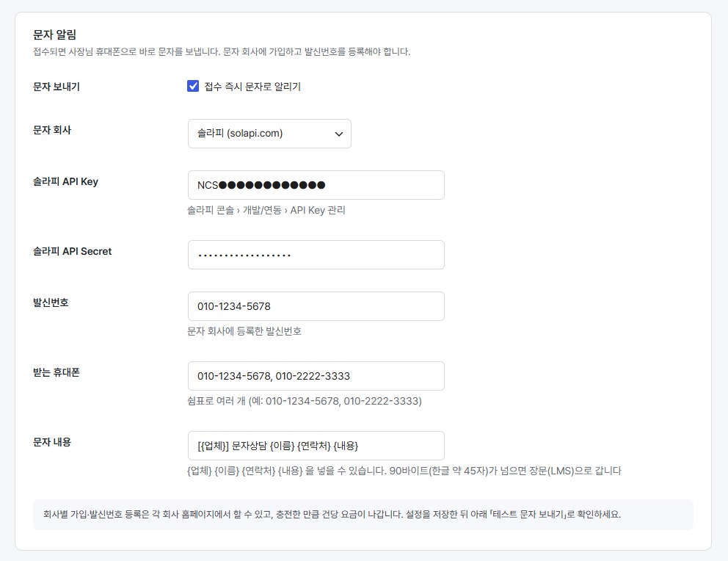Click the 솔라피 API Secret label

(73, 251)
